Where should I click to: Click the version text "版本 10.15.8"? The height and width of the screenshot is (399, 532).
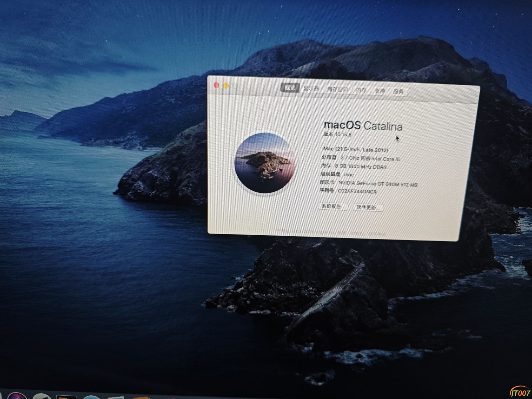click(337, 134)
